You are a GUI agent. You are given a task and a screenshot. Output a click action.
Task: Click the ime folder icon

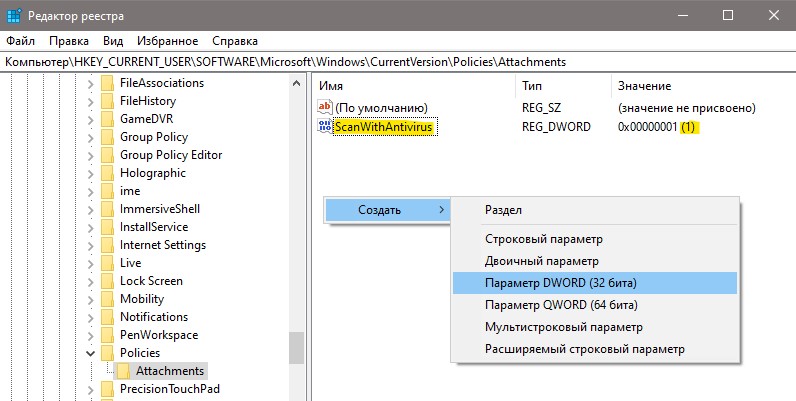(108, 191)
